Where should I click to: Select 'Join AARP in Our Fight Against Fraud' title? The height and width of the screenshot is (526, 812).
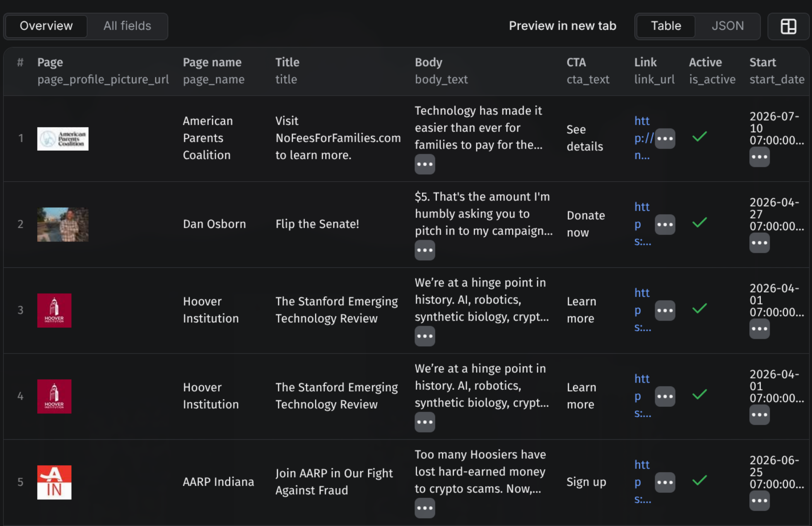pos(334,482)
